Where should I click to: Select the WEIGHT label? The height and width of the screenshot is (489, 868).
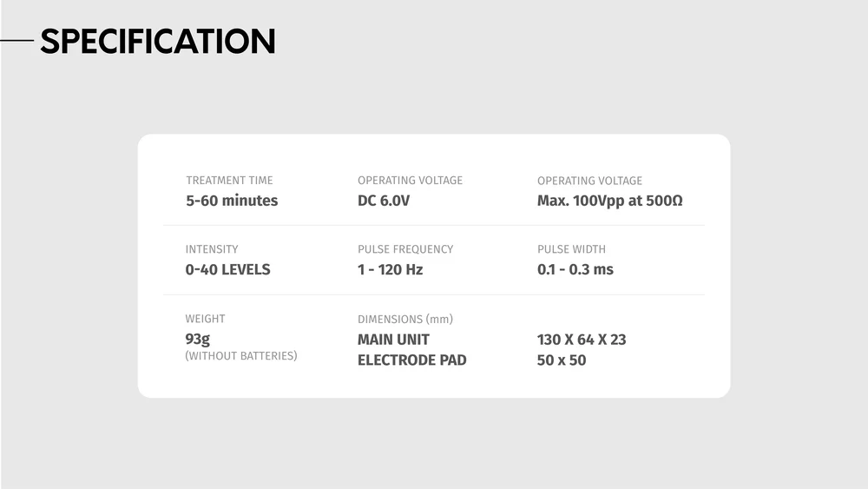(x=205, y=319)
